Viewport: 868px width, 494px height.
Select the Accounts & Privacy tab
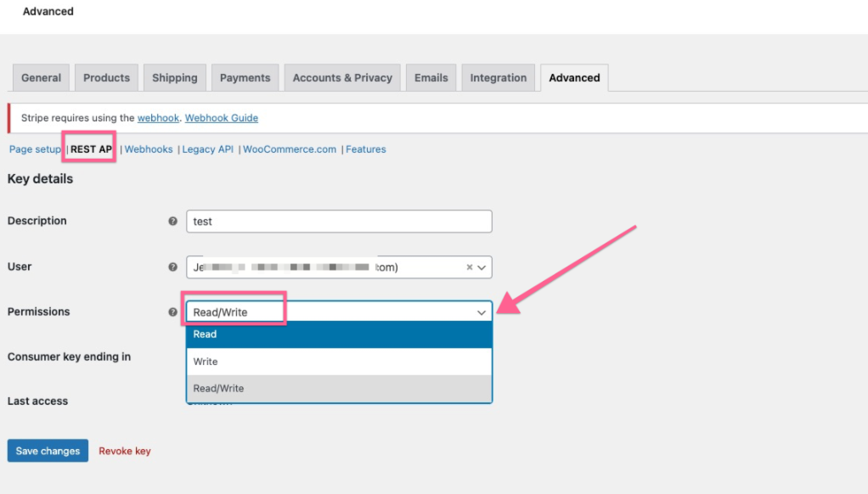[x=342, y=77]
